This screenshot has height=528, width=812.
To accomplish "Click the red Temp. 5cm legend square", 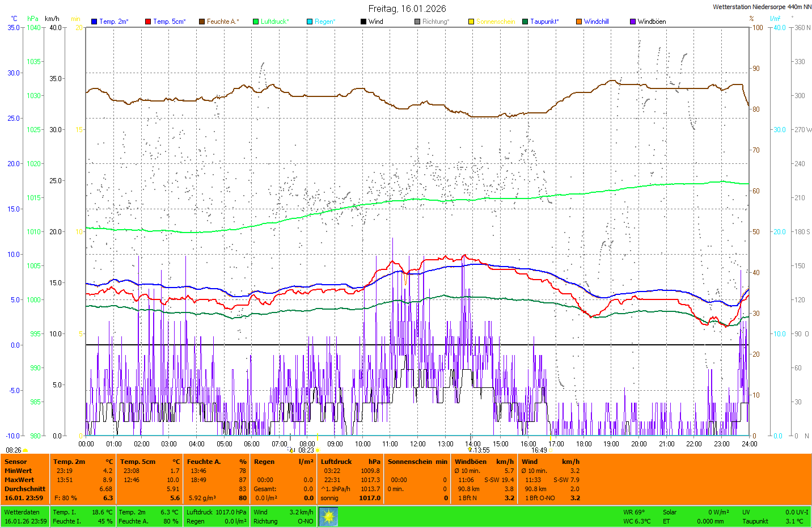I will (x=148, y=22).
